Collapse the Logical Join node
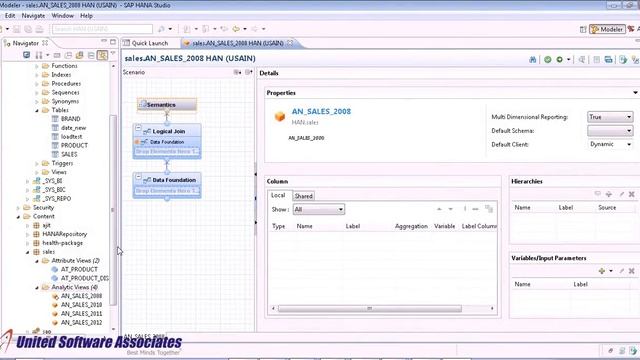Screen dimensions: 640x360 [x=138, y=128]
